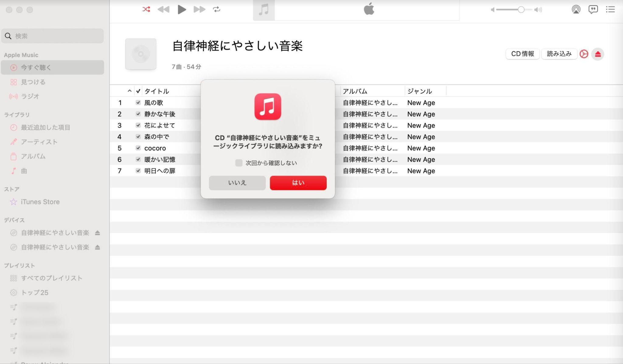
Task: Sort by the ジャンル column header
Action: tap(419, 91)
